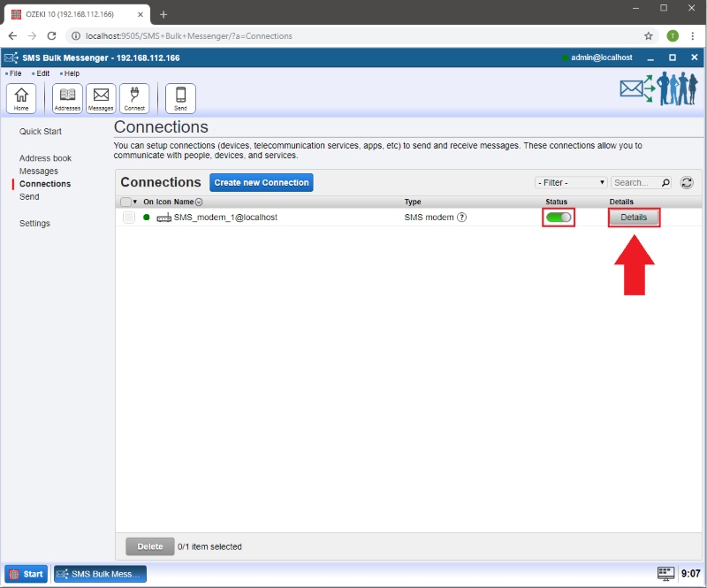Click the Addresses book icon
The height and width of the screenshot is (588, 707).
tap(67, 98)
